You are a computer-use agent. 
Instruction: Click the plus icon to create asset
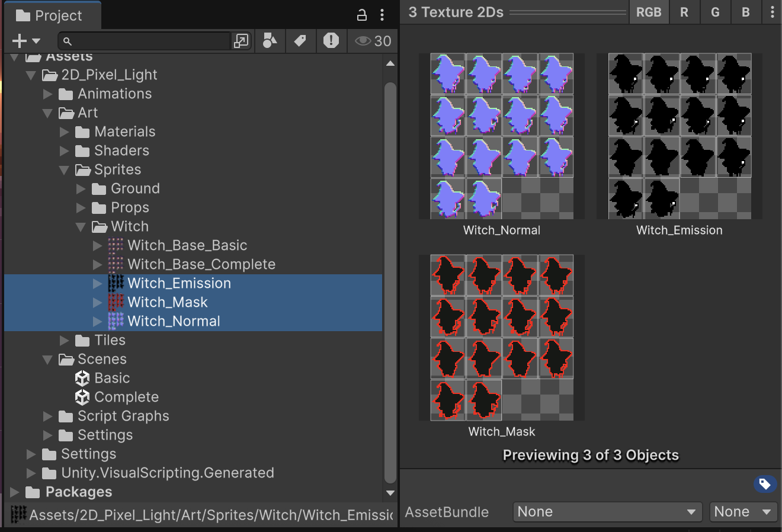tap(20, 41)
